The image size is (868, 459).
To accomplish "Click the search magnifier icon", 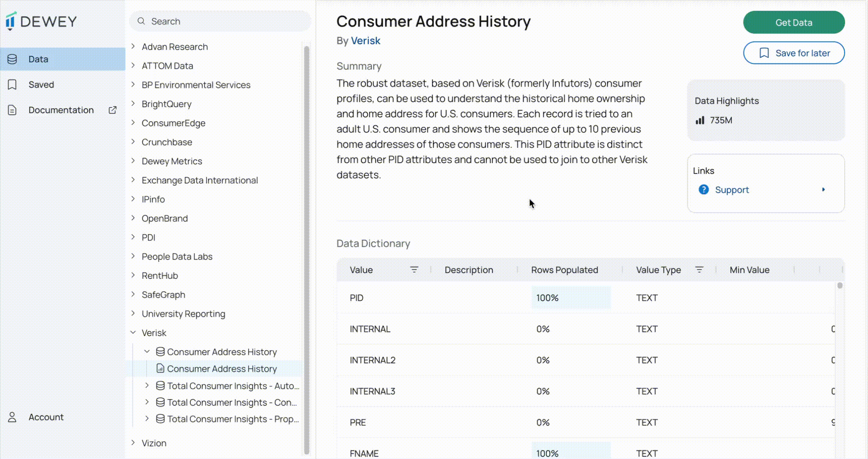I will (141, 21).
